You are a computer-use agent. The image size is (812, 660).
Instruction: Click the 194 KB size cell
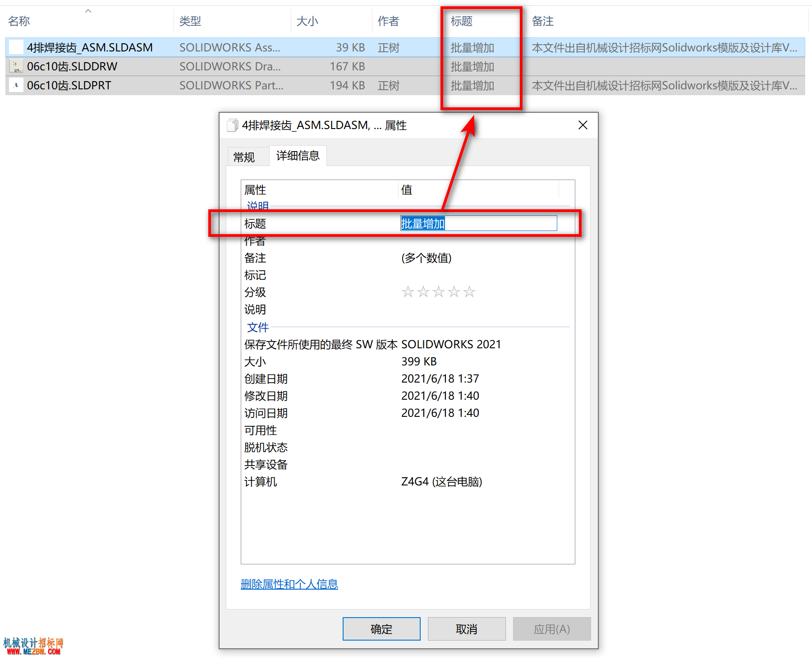(x=347, y=85)
